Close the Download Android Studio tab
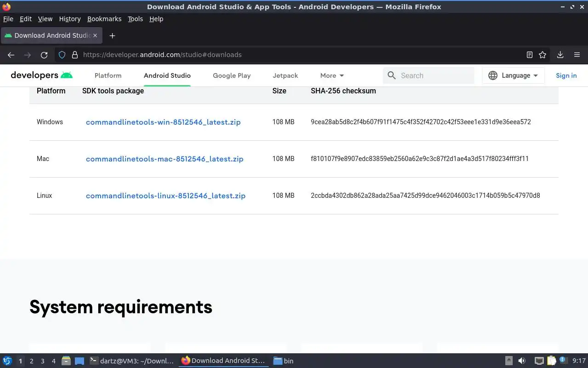This screenshot has height=368, width=588. tap(96, 35)
